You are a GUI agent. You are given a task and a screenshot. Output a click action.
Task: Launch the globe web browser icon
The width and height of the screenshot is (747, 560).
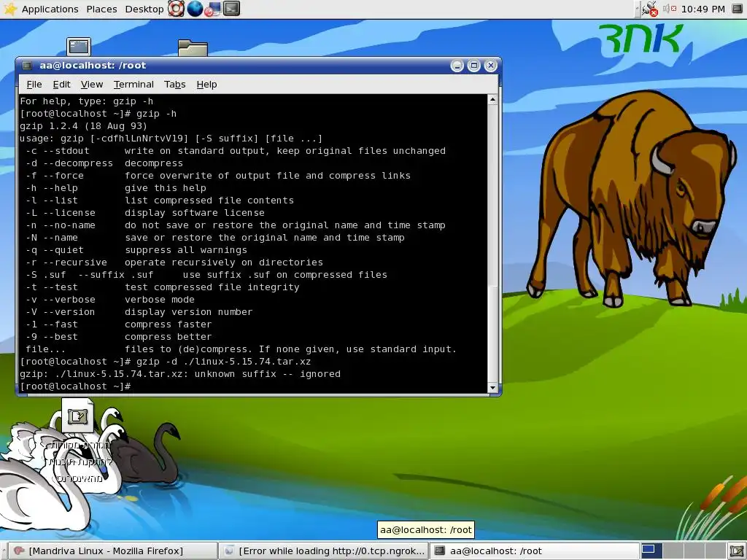[195, 9]
